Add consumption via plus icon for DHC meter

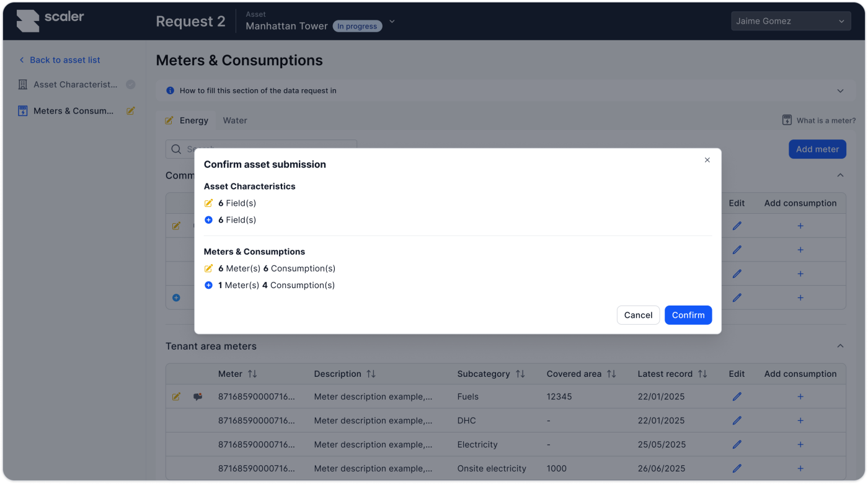pos(800,421)
